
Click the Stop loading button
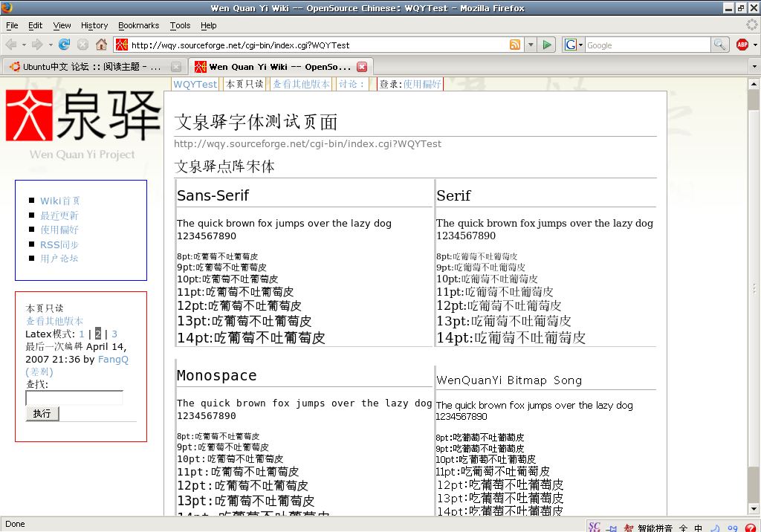pos(82,45)
